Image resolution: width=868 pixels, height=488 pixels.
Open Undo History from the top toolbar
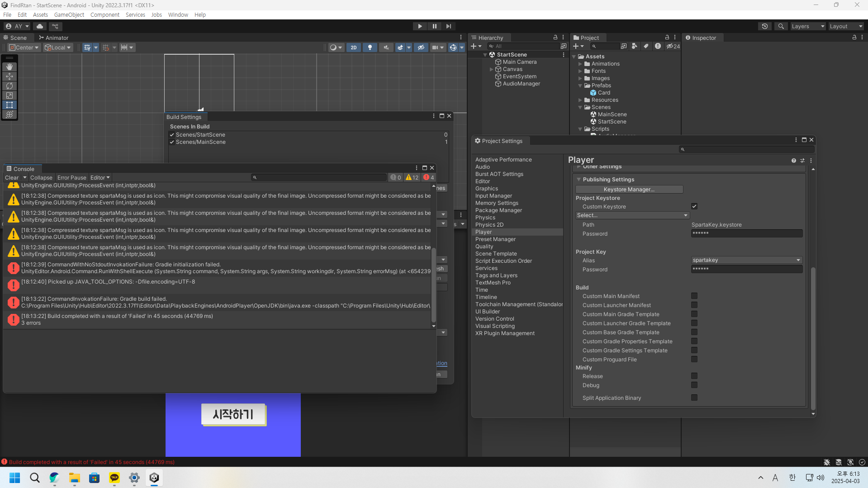765,26
